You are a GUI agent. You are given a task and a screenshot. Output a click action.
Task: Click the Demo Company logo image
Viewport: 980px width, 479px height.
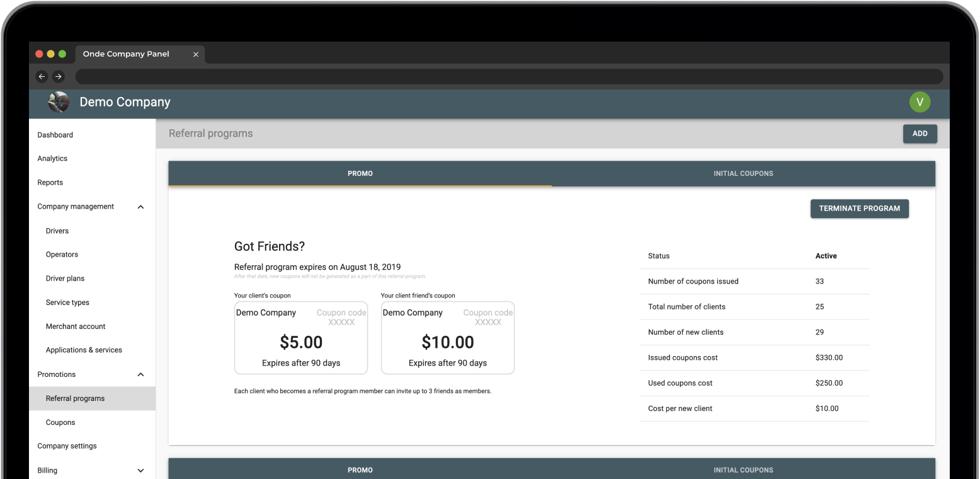point(59,102)
